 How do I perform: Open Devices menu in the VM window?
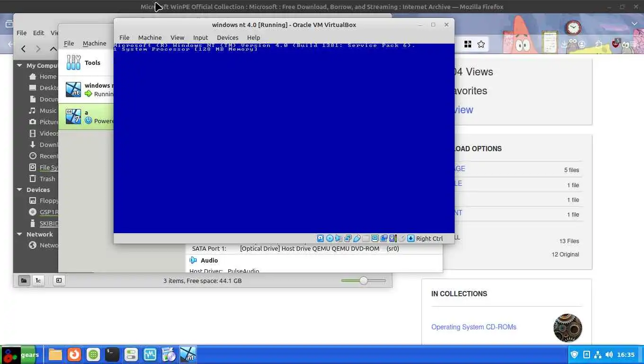(x=227, y=37)
